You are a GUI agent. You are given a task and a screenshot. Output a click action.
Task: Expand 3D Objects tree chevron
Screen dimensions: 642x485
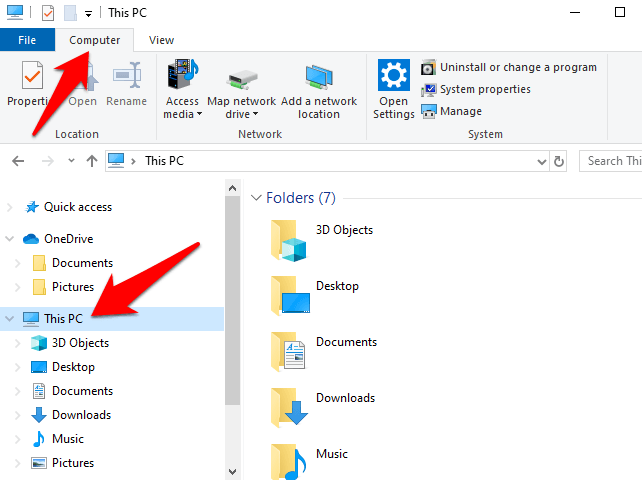point(18,343)
